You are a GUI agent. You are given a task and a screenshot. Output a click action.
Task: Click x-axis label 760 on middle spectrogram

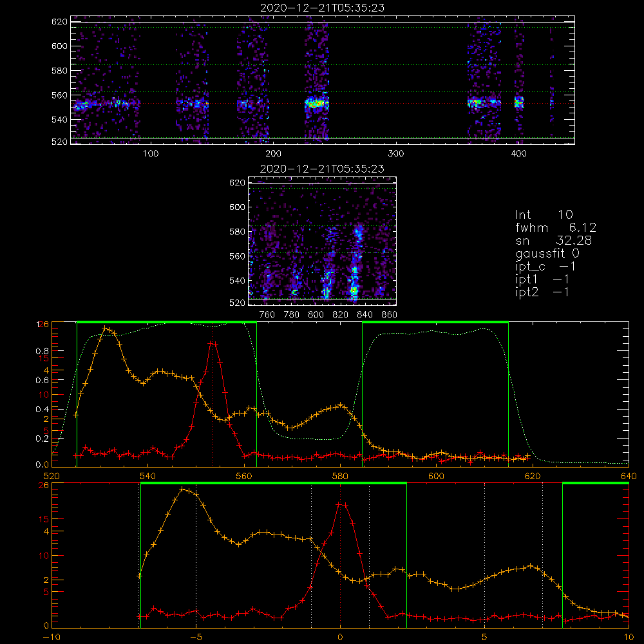pos(267,315)
